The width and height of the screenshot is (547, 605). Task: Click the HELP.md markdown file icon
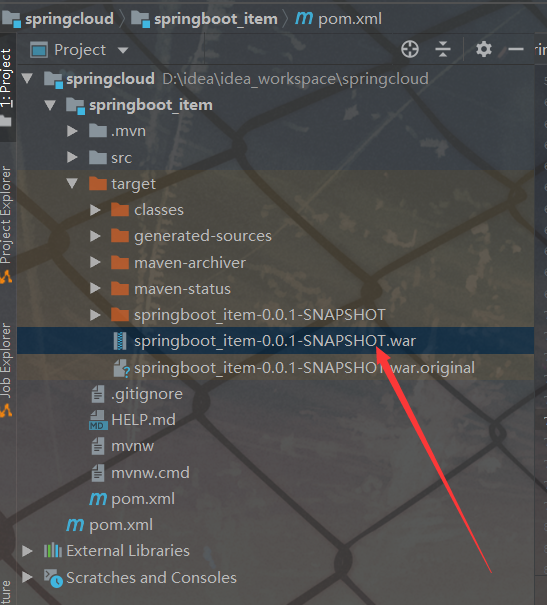(98, 420)
